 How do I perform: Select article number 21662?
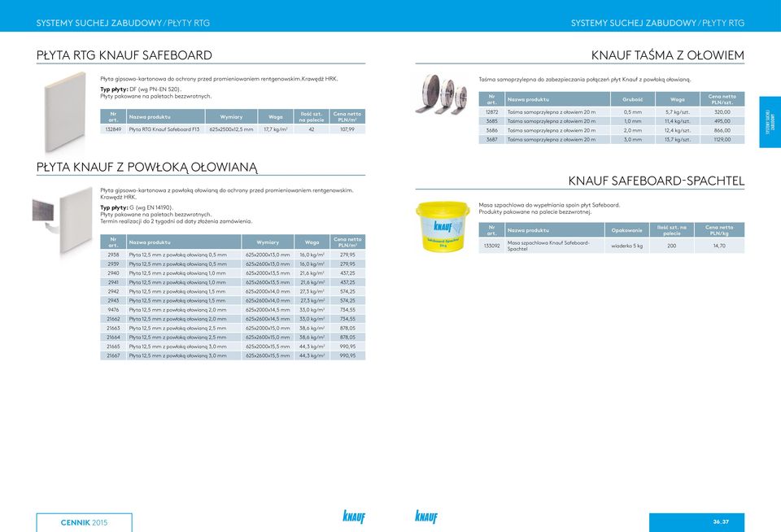(x=113, y=319)
